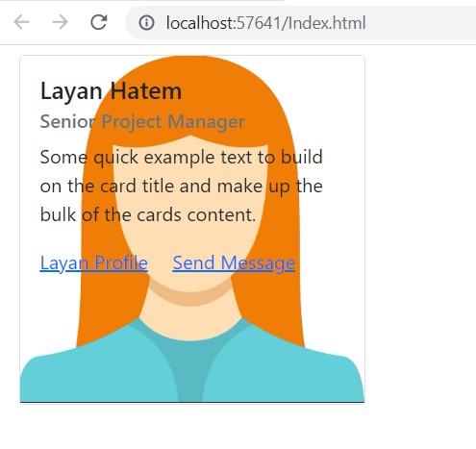Screen dimensions: 476x449
Task: Go back using the browser back arrow
Action: coord(21,22)
